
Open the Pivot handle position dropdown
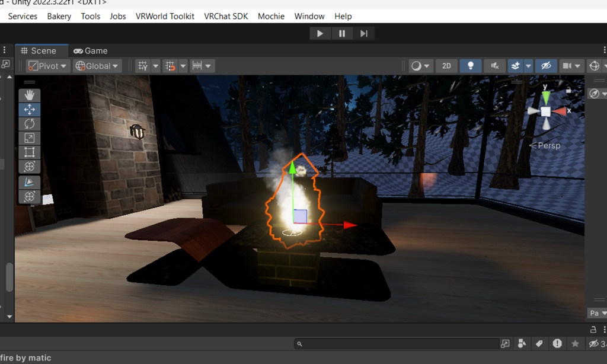coord(47,65)
